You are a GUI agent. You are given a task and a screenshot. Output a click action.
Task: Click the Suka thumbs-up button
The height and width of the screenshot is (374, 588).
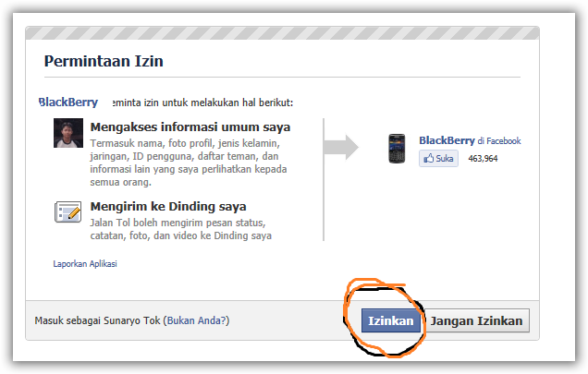coord(438,159)
